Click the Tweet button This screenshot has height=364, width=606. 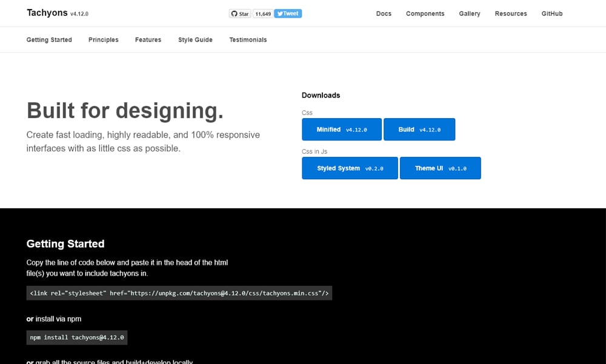(288, 13)
